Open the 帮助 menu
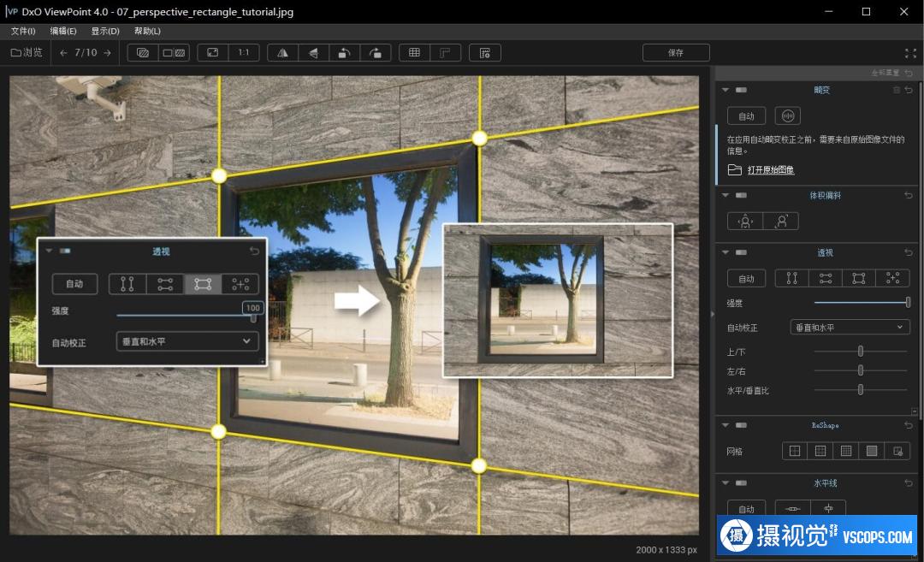The width and height of the screenshot is (924, 562). pyautogui.click(x=147, y=31)
